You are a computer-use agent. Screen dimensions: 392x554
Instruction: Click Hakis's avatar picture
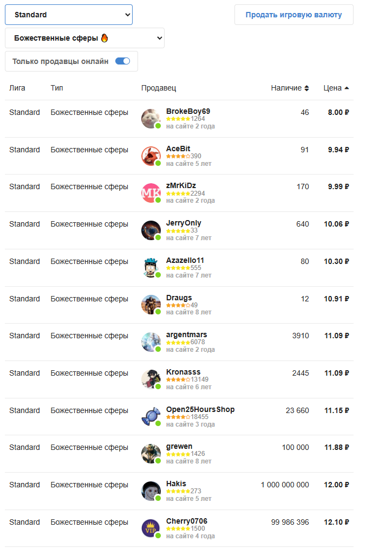pyautogui.click(x=151, y=491)
